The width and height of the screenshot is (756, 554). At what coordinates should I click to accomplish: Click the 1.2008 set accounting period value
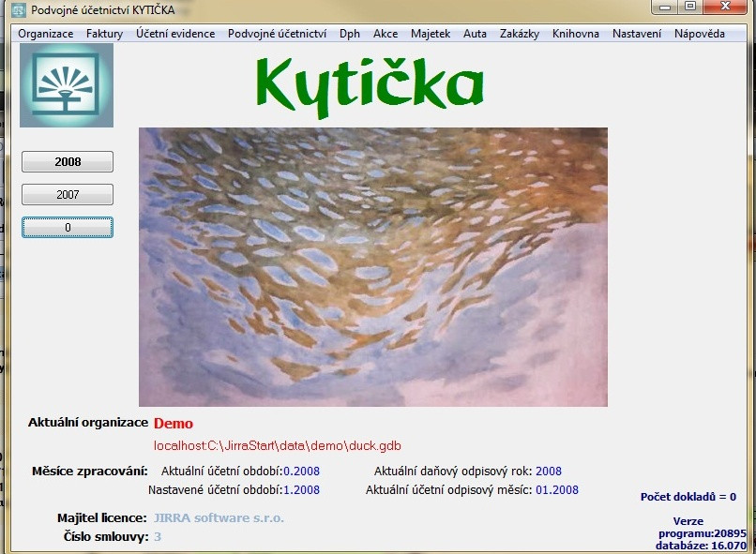[x=301, y=490]
